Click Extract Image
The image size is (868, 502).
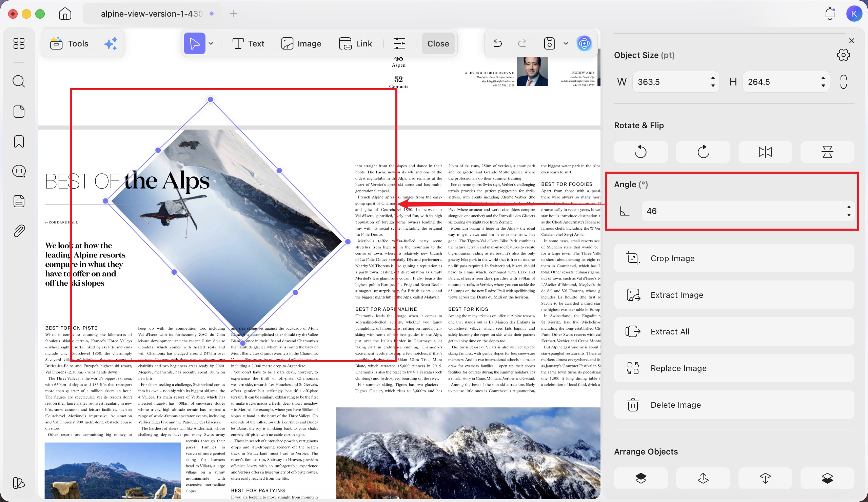pos(734,295)
